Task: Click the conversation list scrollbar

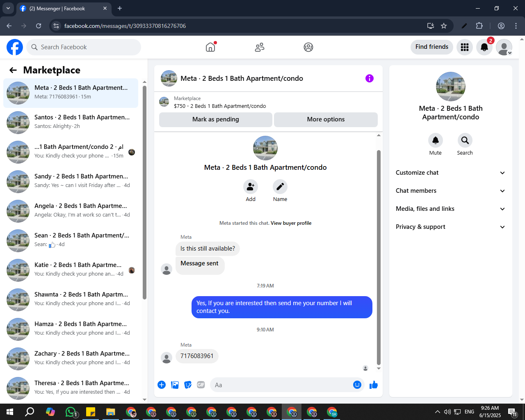Action: pos(144,193)
